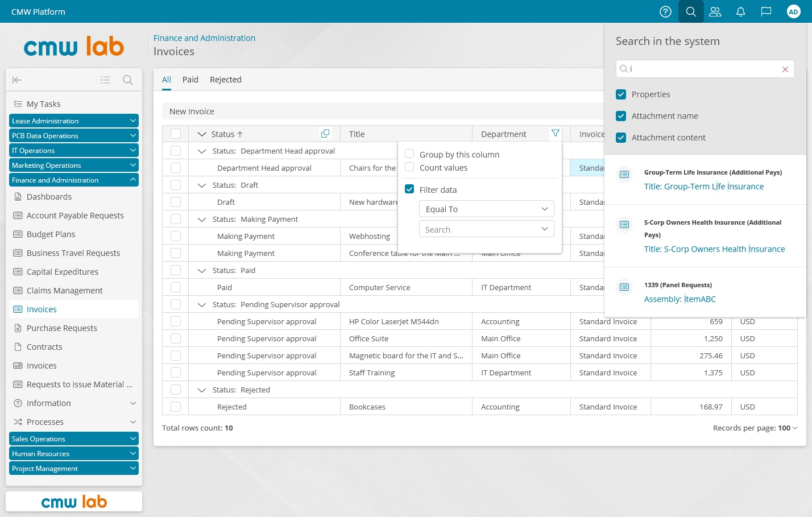Switch to the All tab
The image size is (812, 517).
pyautogui.click(x=167, y=80)
